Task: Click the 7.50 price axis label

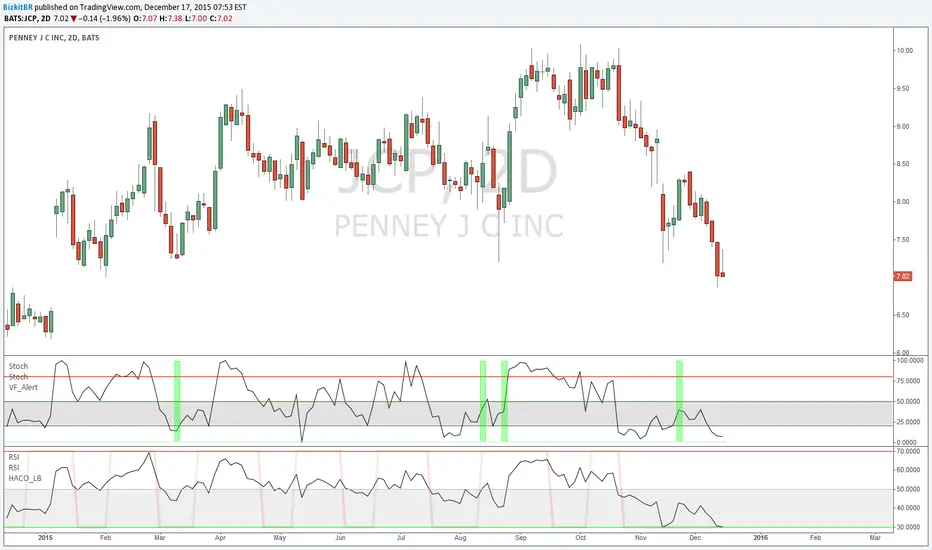Action: (x=903, y=240)
